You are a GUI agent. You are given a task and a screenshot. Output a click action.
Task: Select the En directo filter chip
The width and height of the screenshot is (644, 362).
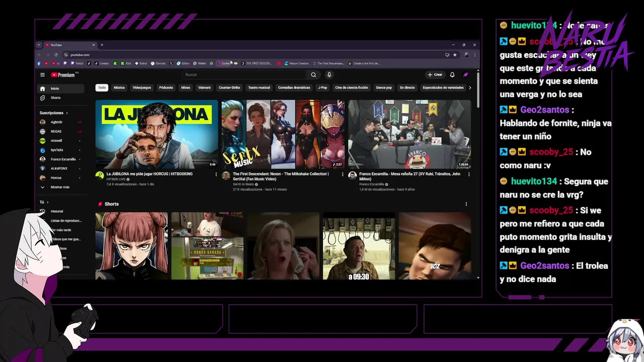pos(408,87)
